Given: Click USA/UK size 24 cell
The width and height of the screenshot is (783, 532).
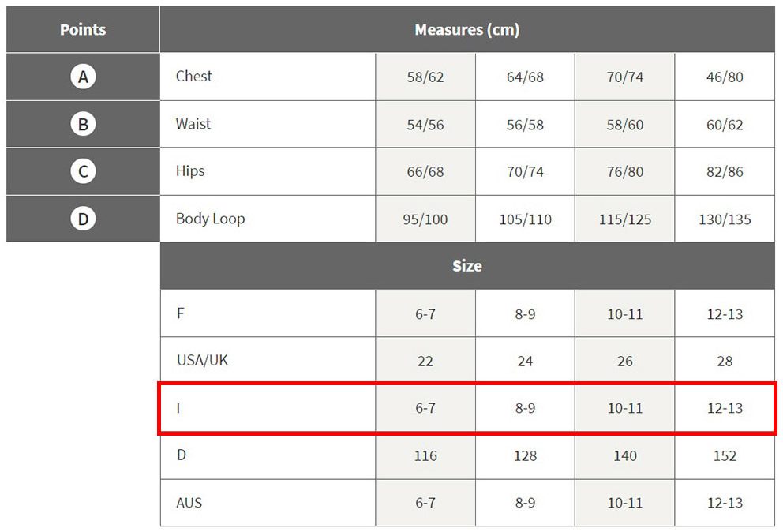Looking at the screenshot, I should (x=525, y=362).
